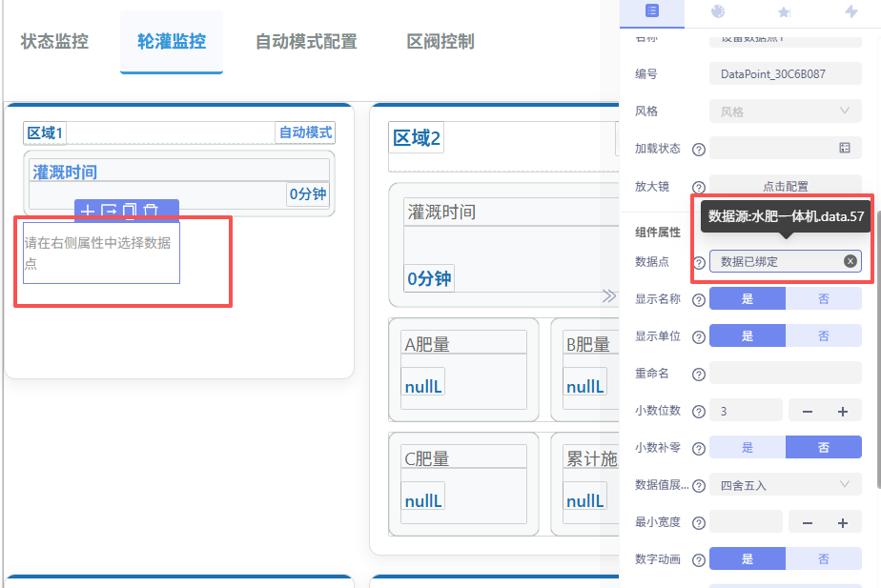Screen dimensions: 881x588
Task: Disable 数字动画 by clicking 否
Action: point(823,558)
